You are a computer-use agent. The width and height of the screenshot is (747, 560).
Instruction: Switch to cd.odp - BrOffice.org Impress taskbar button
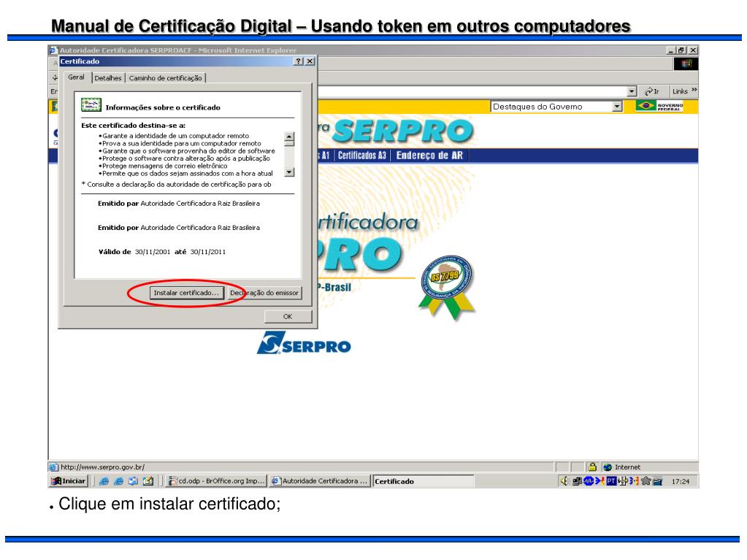coord(216,481)
